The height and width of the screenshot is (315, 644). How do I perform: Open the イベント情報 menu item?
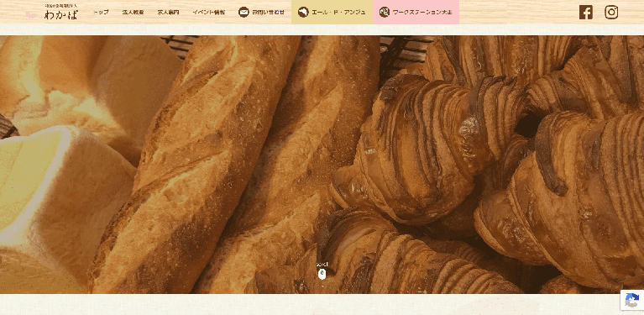point(209,13)
